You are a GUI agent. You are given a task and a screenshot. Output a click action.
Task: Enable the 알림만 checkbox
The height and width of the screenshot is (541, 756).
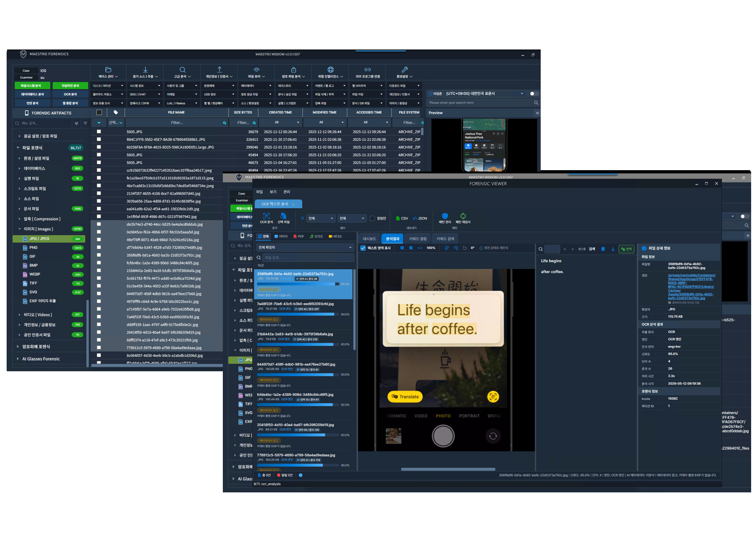(372, 218)
